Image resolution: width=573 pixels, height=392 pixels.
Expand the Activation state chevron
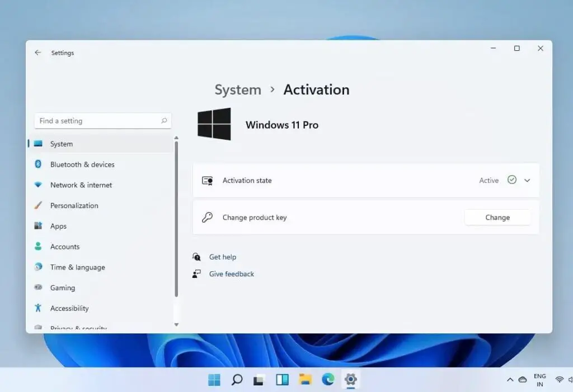tap(527, 180)
